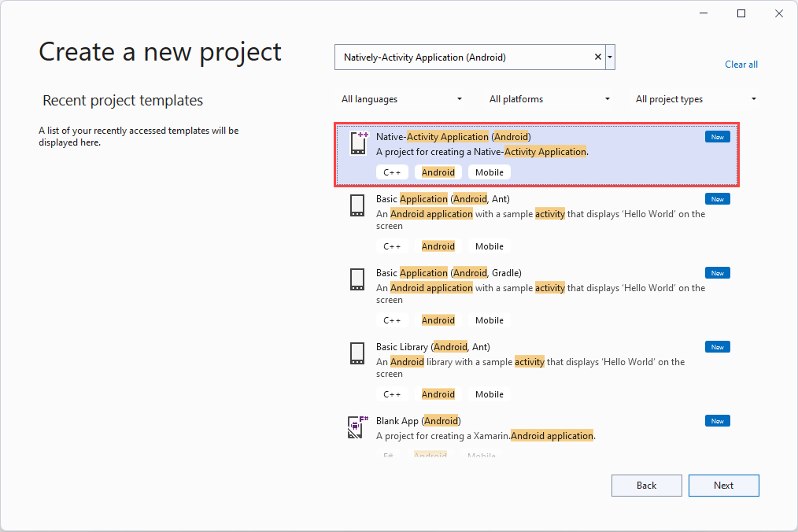Click the Next button
The width and height of the screenshot is (798, 532).
click(x=723, y=485)
